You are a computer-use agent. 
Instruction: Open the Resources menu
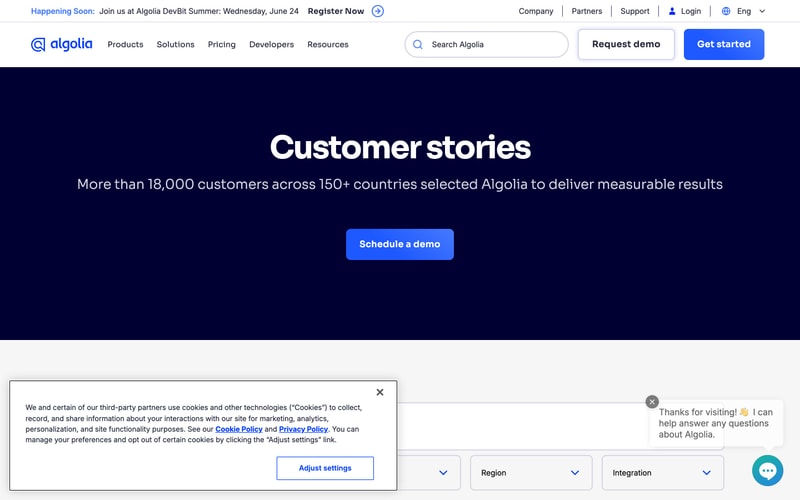[x=328, y=44]
